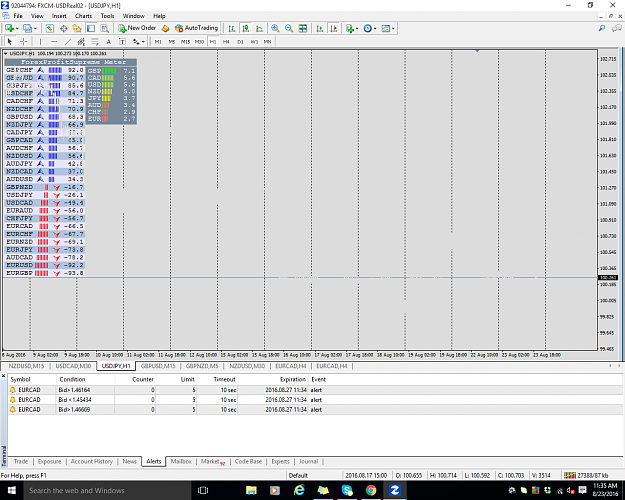Toggle the Navigator panel star-folder icon
The height and width of the screenshot is (500, 625).
point(77,28)
